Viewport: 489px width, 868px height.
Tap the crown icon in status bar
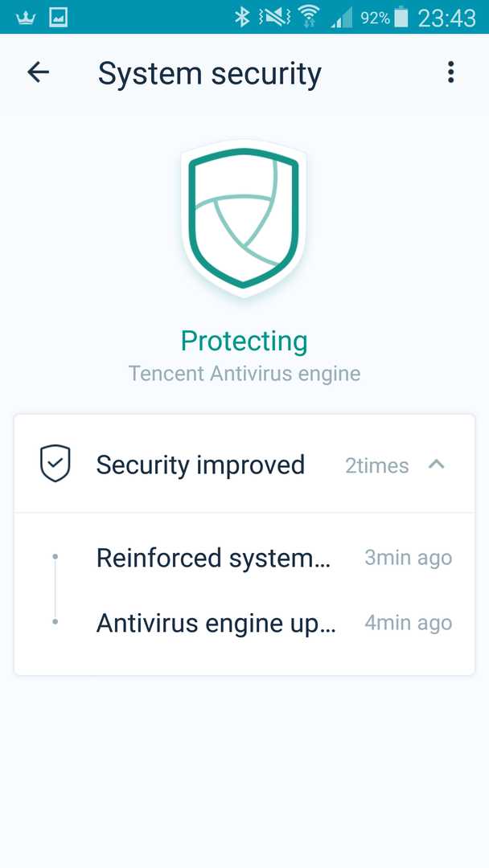26,18
